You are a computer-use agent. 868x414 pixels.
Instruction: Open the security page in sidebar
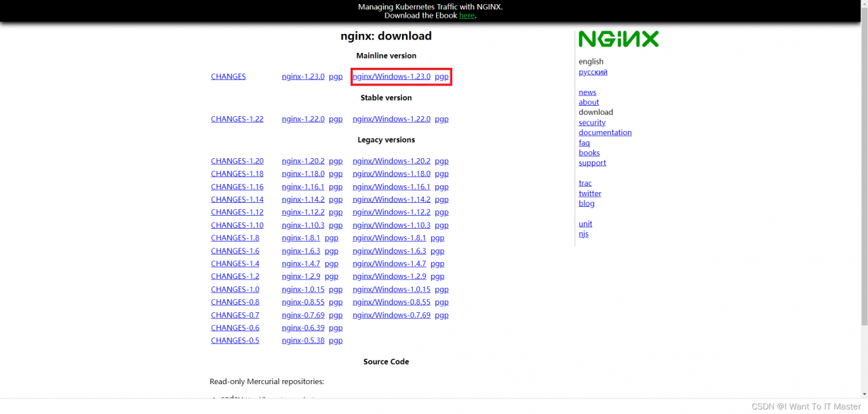pyautogui.click(x=592, y=123)
